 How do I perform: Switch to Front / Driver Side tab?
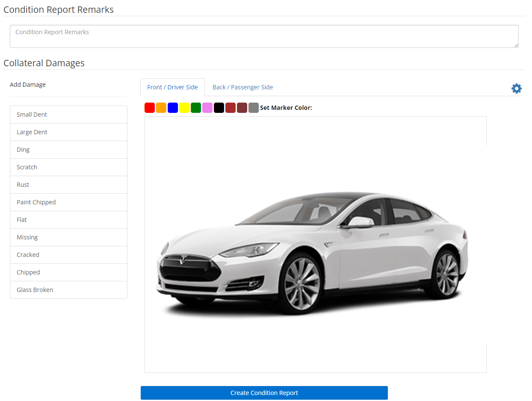pos(172,87)
